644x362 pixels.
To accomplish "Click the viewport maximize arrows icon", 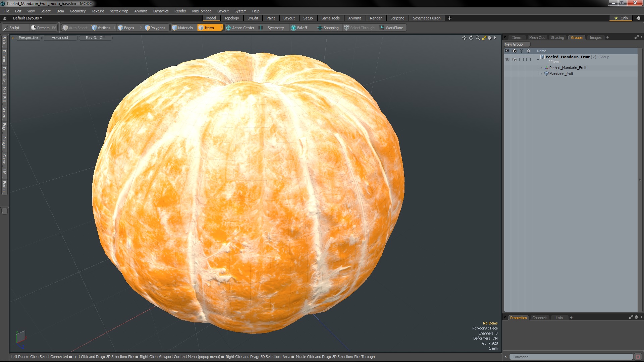I will tap(484, 38).
